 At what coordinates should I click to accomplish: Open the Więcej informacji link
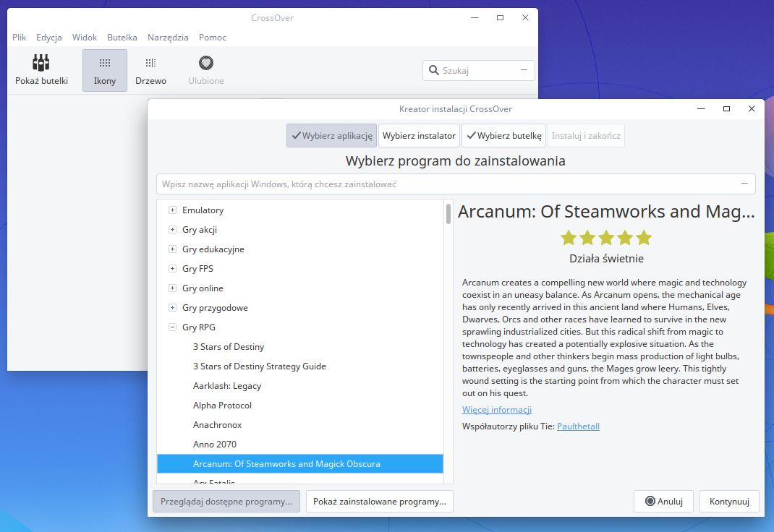pyautogui.click(x=496, y=409)
